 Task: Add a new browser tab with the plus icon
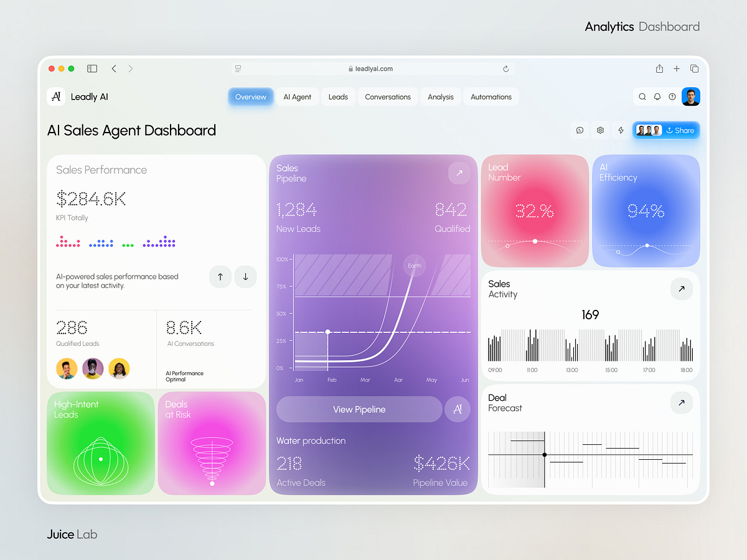click(x=677, y=68)
